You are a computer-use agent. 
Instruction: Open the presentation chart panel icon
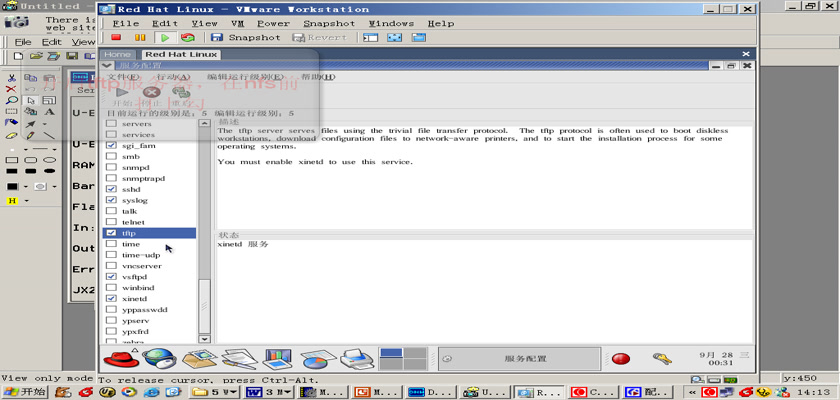[x=278, y=359]
